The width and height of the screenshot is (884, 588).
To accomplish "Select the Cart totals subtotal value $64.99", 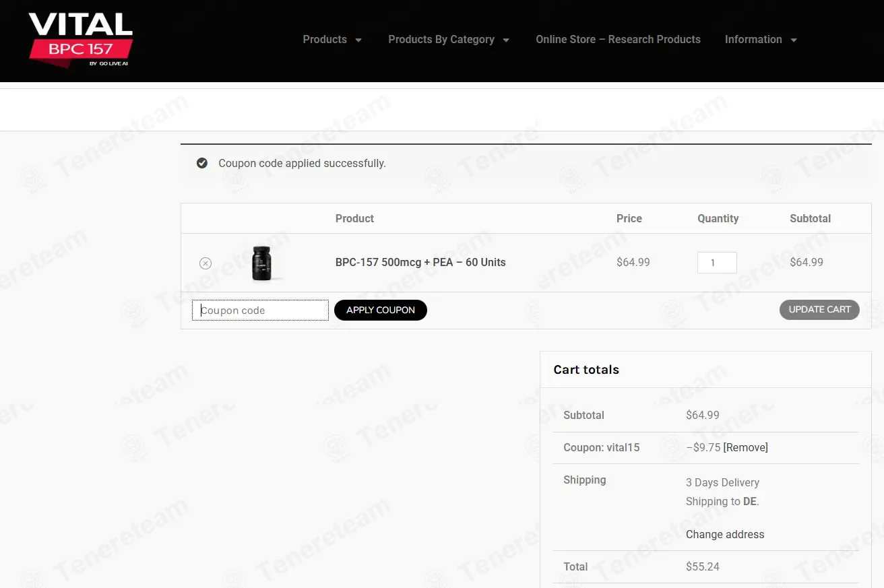I will tap(703, 416).
